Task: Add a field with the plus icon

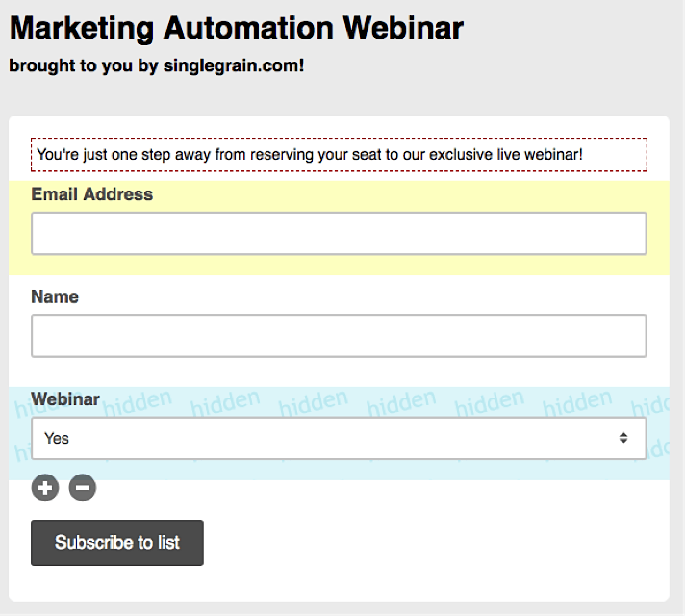Action: click(x=45, y=487)
